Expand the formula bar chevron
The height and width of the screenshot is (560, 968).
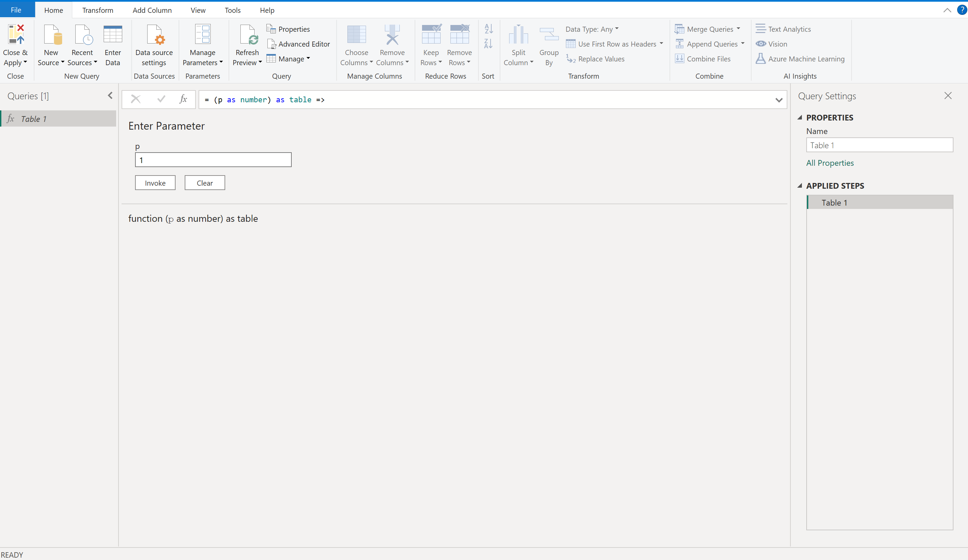coord(779,100)
